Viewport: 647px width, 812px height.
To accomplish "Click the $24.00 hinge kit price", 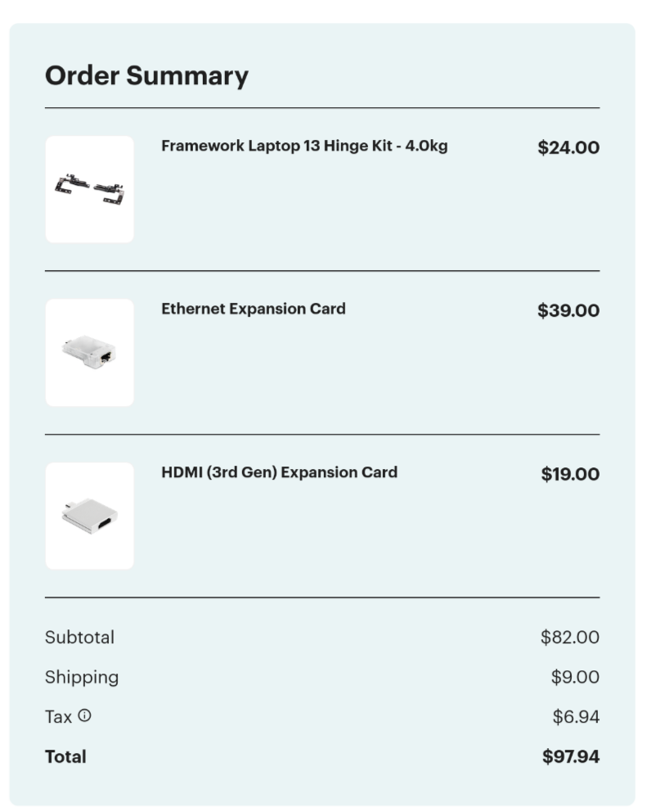I will coord(568,147).
